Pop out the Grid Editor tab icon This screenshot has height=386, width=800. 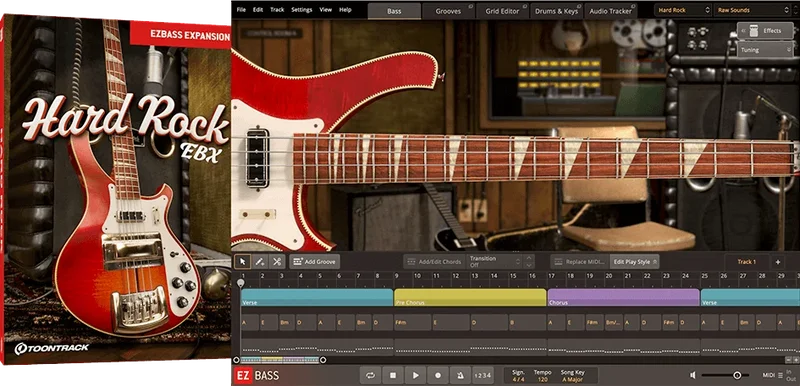pos(525,6)
